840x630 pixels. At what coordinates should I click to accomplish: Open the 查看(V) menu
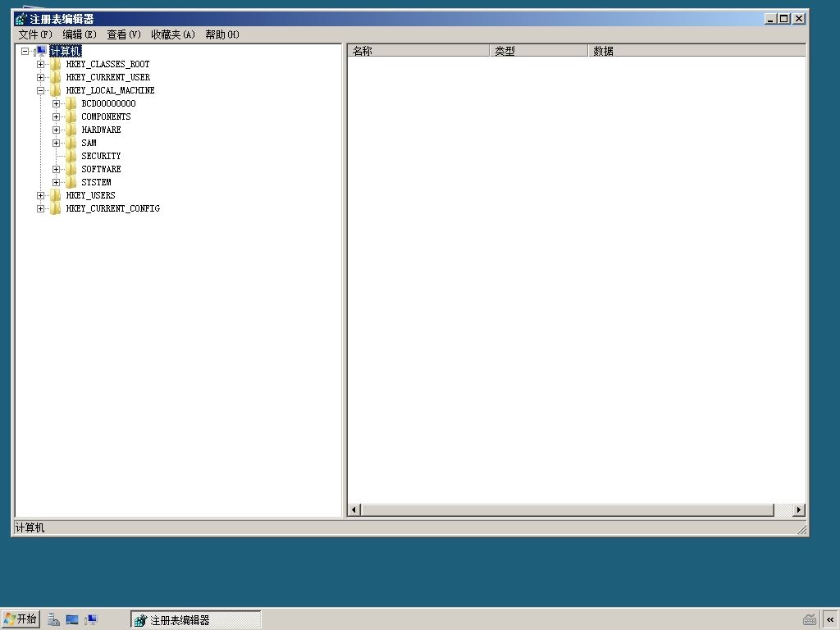(x=124, y=34)
